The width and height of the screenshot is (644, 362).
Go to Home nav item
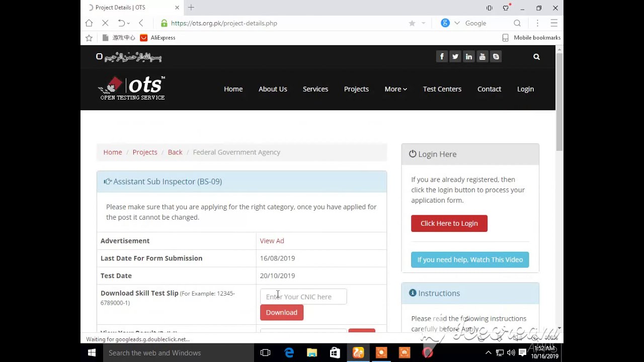coord(233,89)
